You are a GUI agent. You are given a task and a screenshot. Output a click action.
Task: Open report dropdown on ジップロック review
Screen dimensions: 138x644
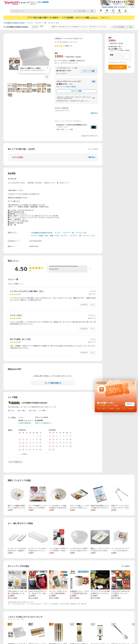click(x=93, y=305)
